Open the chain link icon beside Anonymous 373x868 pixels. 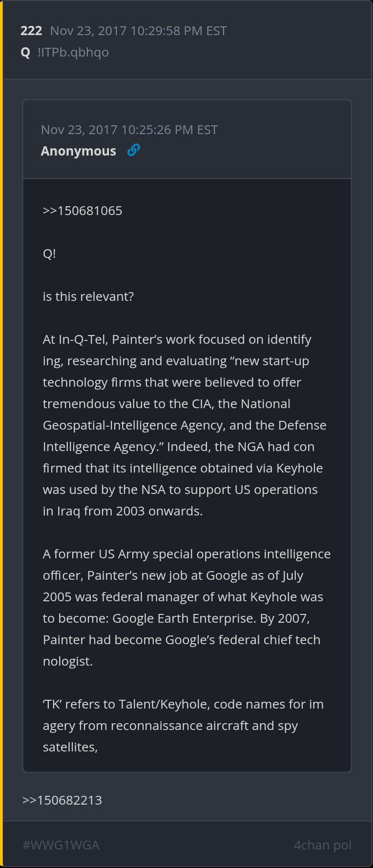133,150
